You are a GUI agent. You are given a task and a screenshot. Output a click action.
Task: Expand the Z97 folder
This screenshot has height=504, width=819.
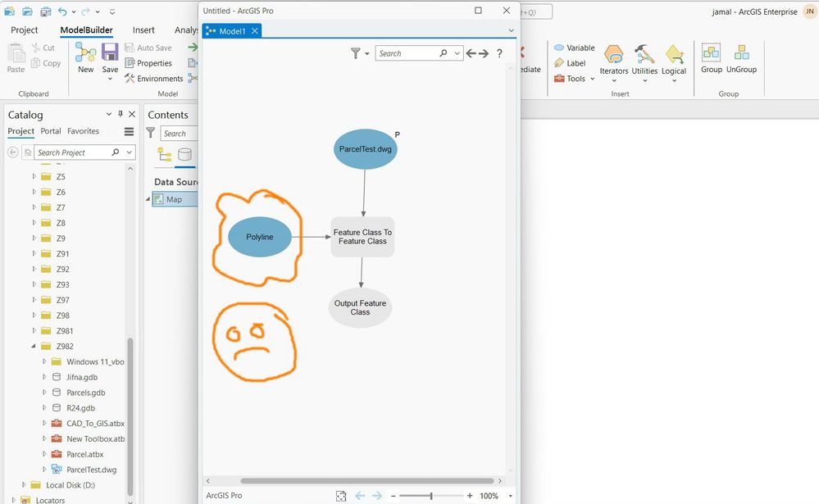[x=34, y=300]
